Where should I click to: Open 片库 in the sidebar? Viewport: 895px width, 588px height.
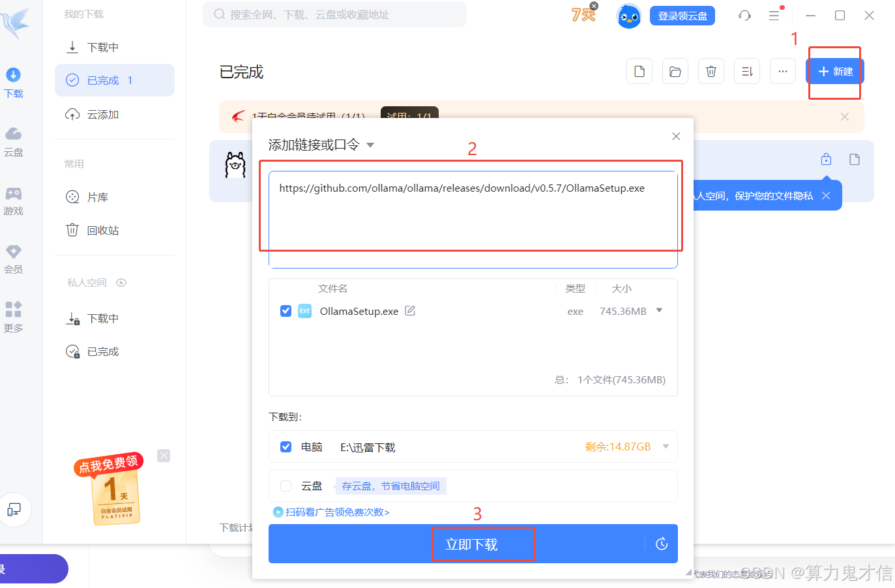click(115, 197)
